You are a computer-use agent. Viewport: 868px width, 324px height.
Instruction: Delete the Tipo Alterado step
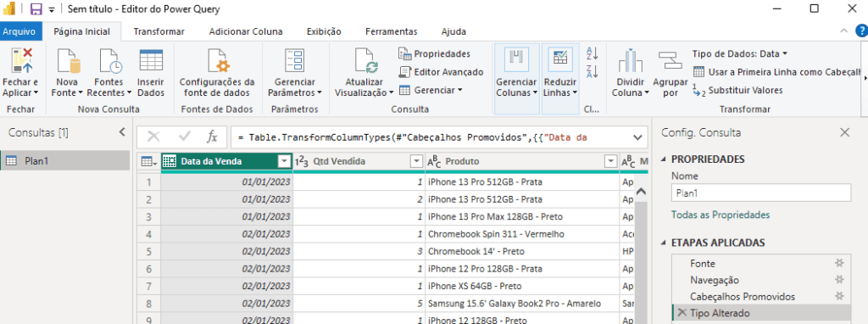(682, 312)
